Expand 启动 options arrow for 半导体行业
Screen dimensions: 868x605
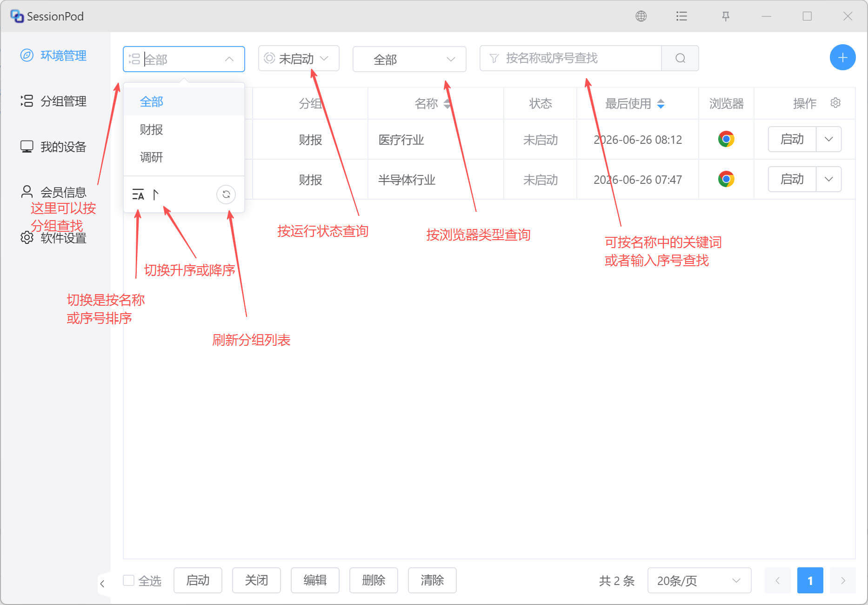click(828, 179)
